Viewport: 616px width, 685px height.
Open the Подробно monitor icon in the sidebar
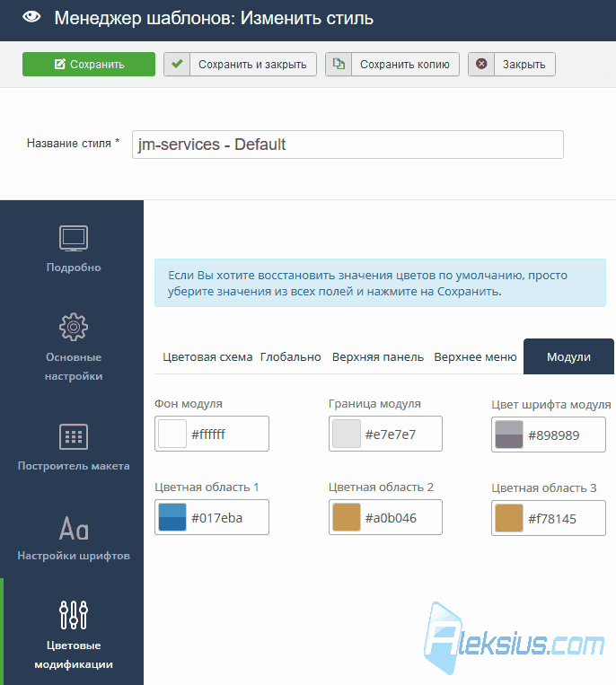point(74,238)
